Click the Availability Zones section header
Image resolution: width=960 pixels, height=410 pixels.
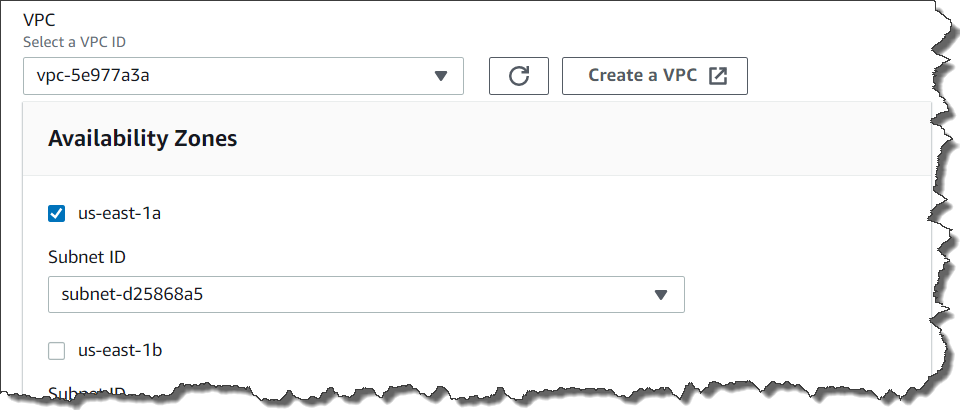coord(143,139)
